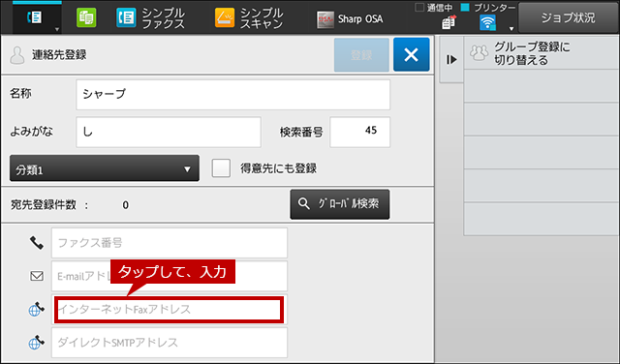Tap the ファクス番号 input field
The width and height of the screenshot is (620, 364).
click(170, 243)
